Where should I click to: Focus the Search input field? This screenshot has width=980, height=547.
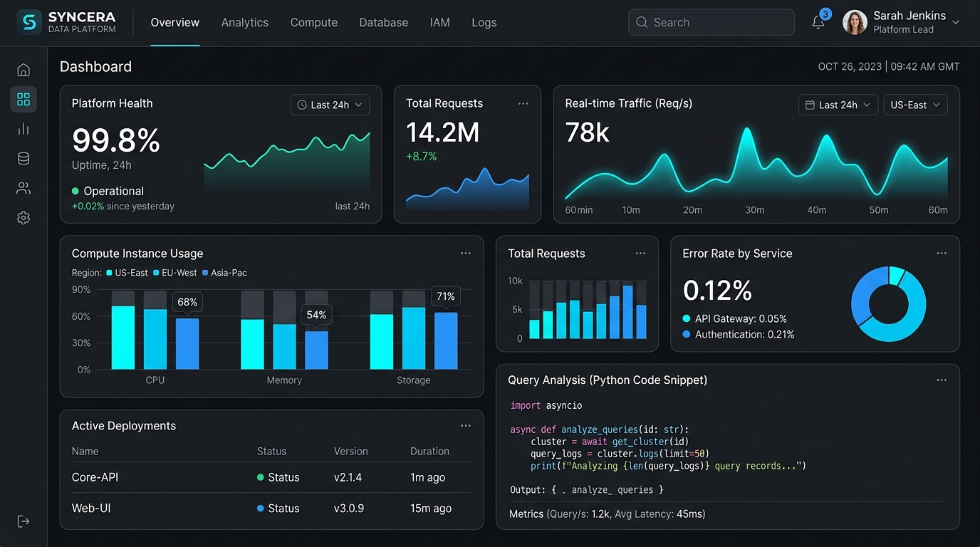click(711, 22)
